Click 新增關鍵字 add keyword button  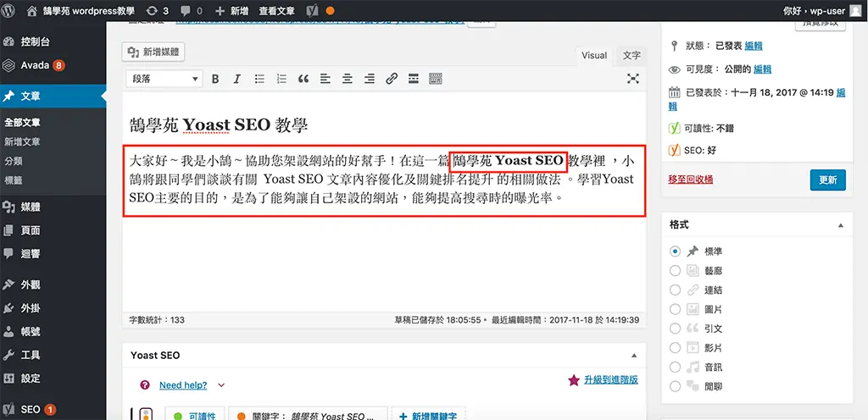pos(428,413)
